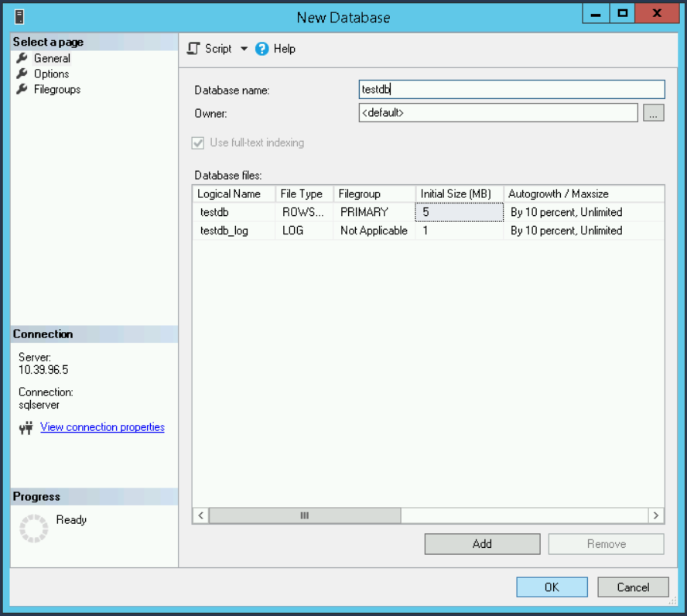Image resolution: width=687 pixels, height=616 pixels.
Task: Switch to the Options page
Action: click(x=53, y=74)
